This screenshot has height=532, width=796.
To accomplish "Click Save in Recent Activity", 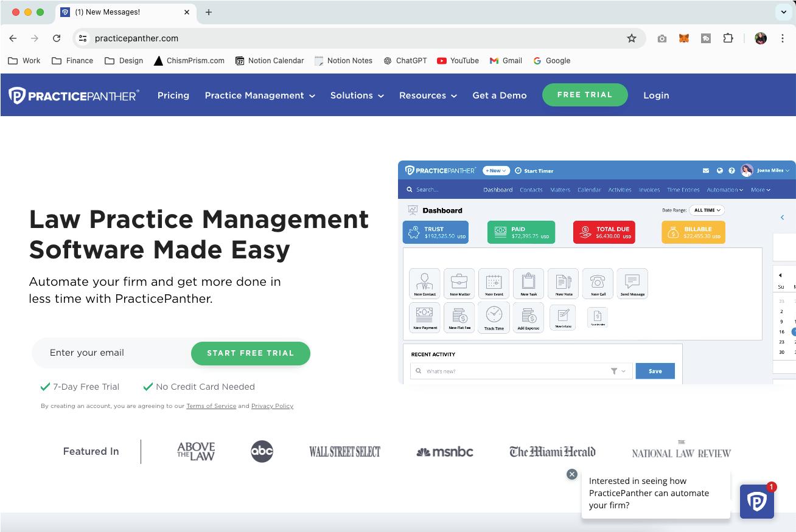I will coord(655,371).
